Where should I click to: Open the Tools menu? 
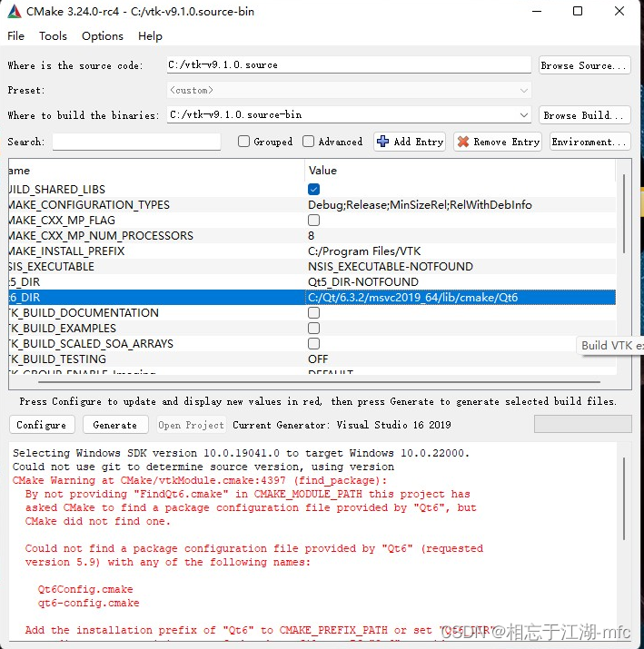tap(53, 36)
